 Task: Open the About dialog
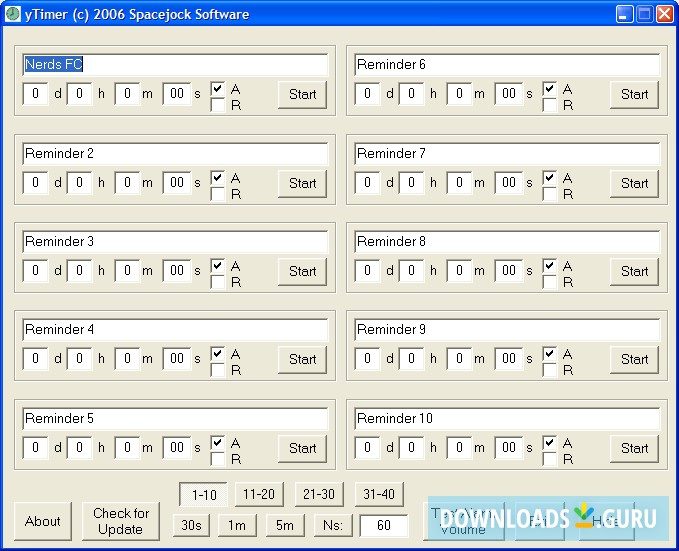(43, 521)
